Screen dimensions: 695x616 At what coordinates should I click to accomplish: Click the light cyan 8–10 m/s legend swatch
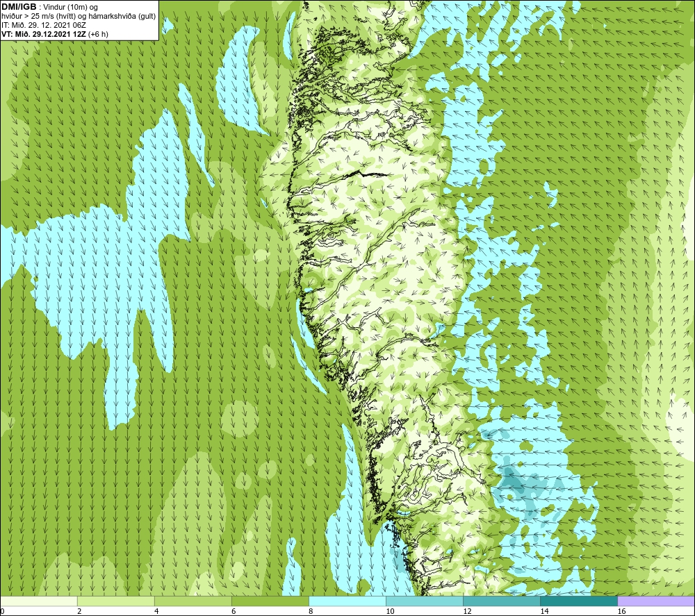(347, 601)
